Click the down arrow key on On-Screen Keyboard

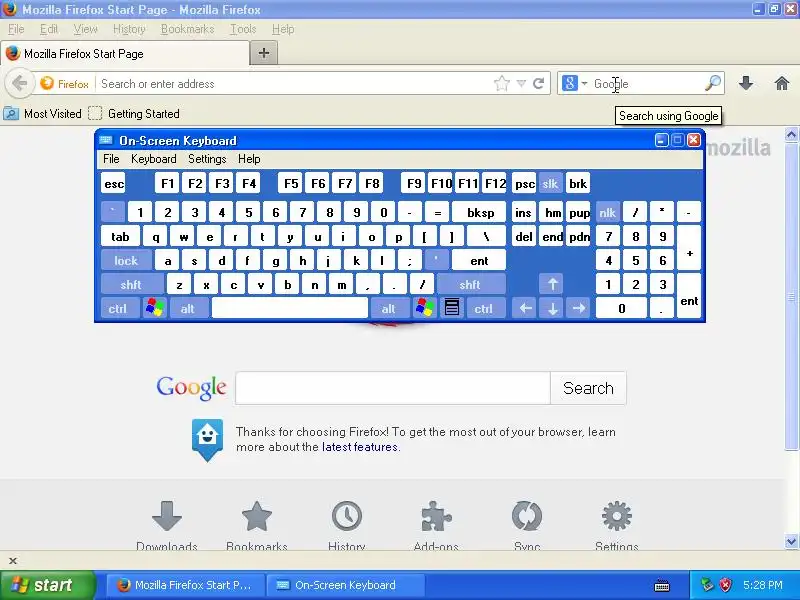(x=553, y=308)
